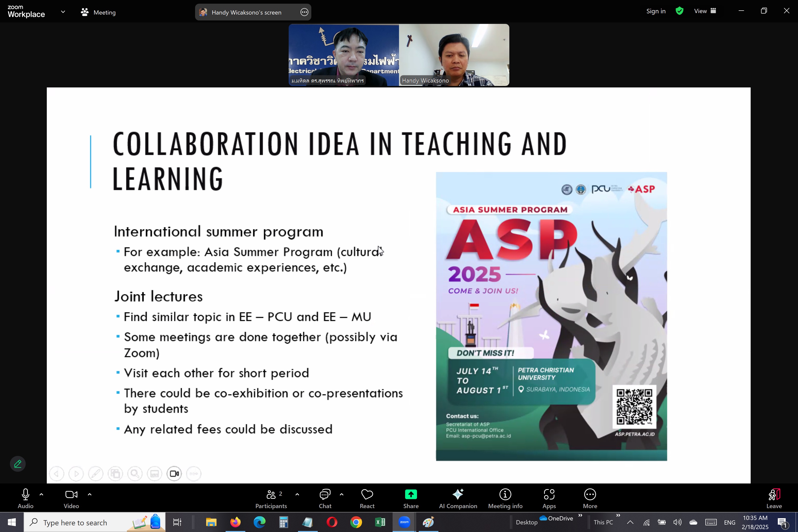Click the green encryption shield icon

coord(679,11)
